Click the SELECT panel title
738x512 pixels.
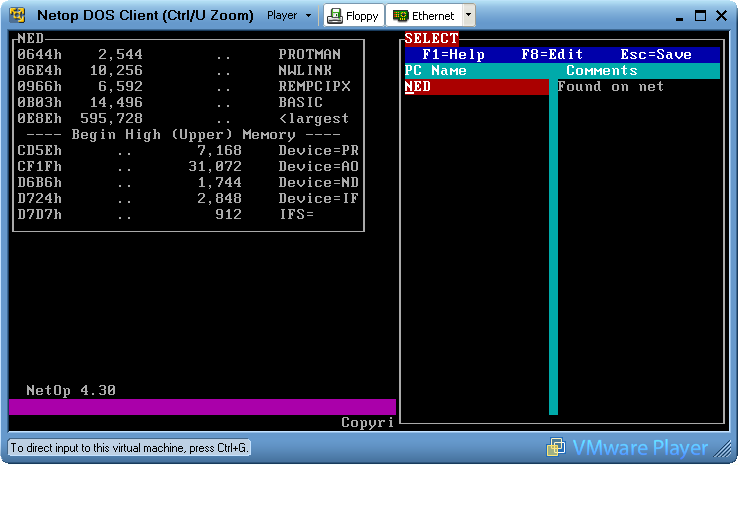[x=431, y=38]
